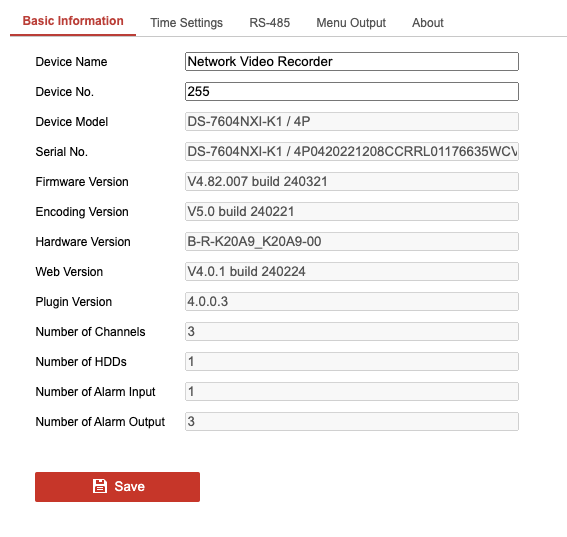Image resolution: width=567 pixels, height=537 pixels.
Task: Click the Hardware Version field
Action: (x=352, y=242)
